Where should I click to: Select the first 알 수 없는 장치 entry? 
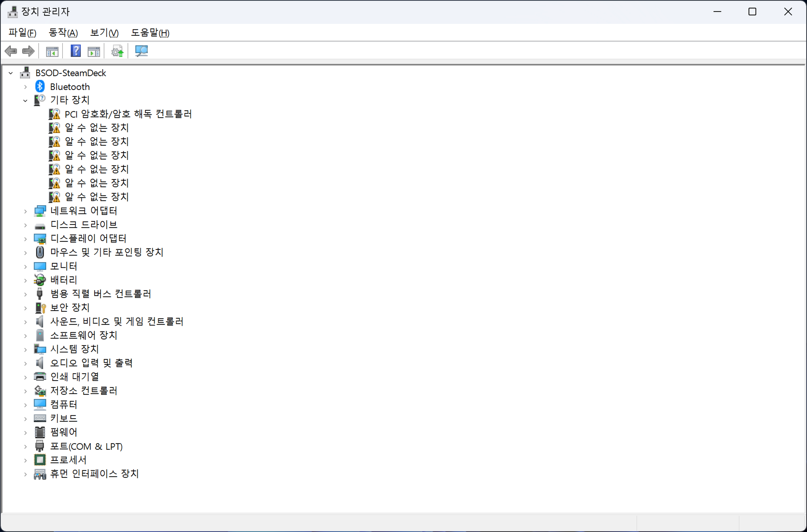(x=97, y=128)
